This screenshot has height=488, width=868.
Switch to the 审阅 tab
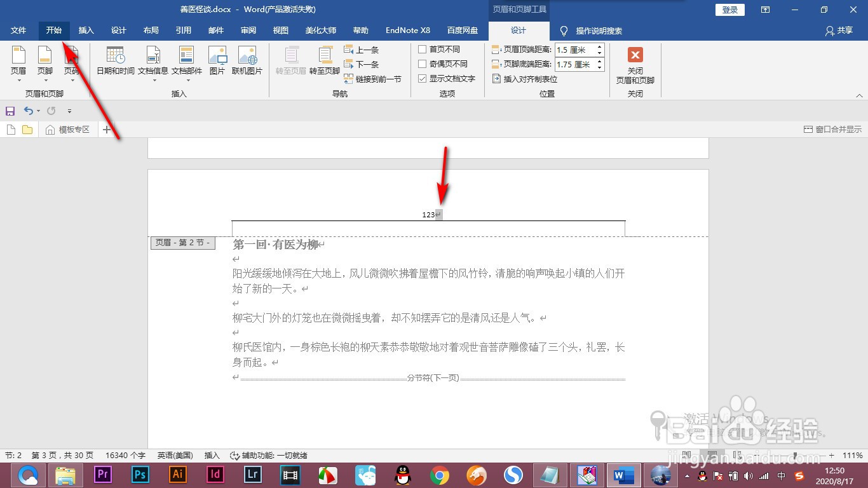[248, 30]
